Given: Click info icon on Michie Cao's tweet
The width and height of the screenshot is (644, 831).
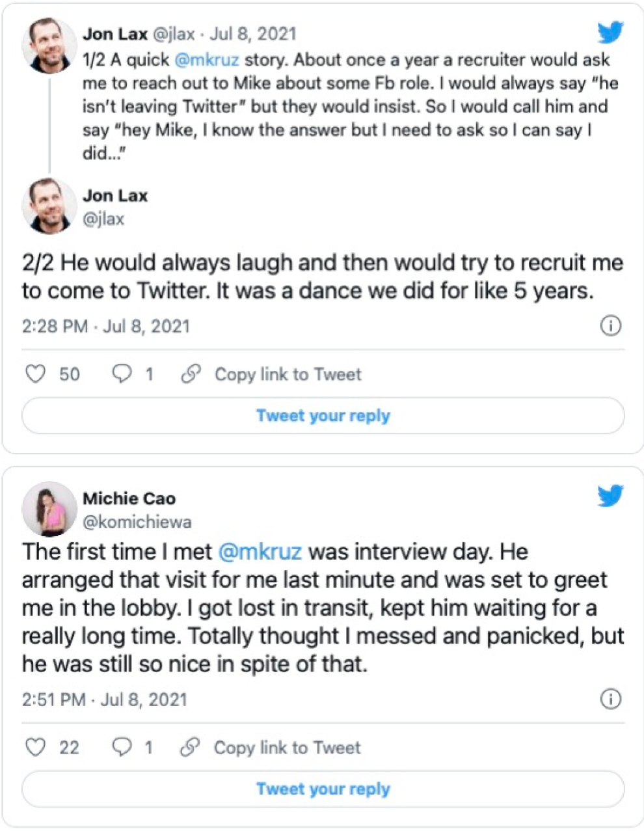Looking at the screenshot, I should click(610, 699).
